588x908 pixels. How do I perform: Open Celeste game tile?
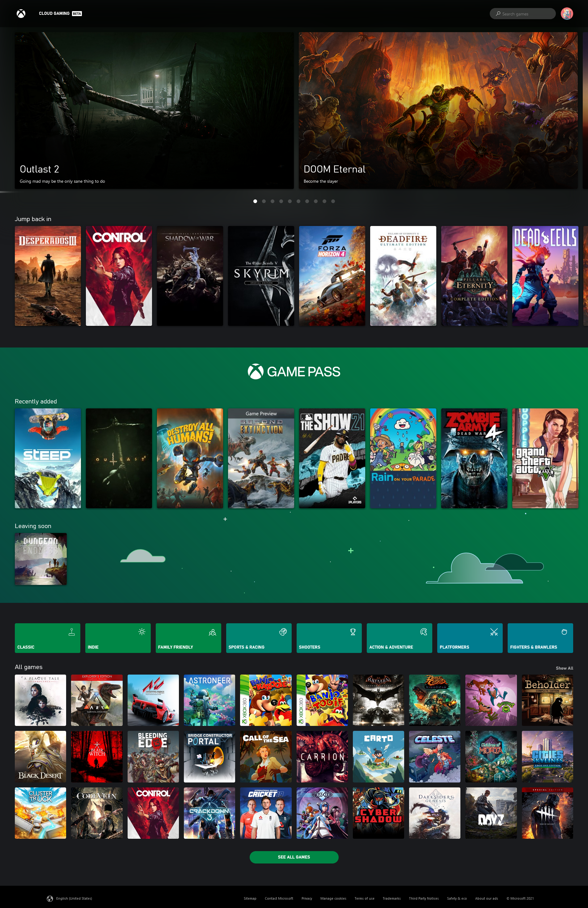pos(435,757)
